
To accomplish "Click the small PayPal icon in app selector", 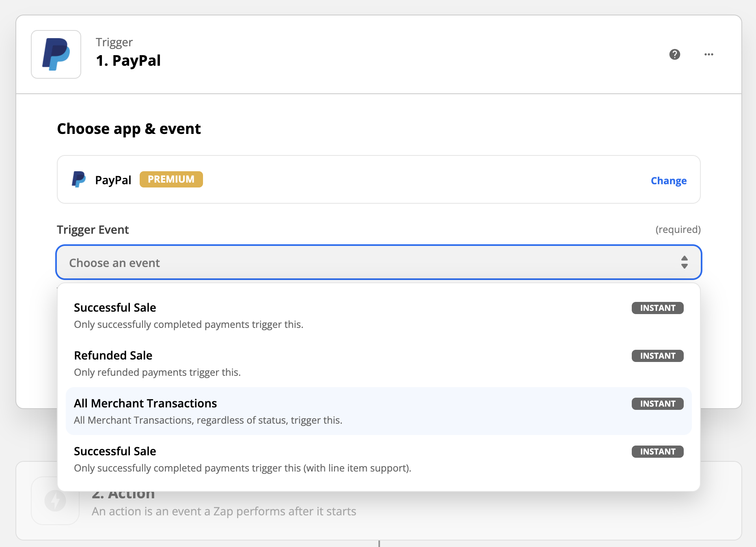I will click(x=79, y=179).
